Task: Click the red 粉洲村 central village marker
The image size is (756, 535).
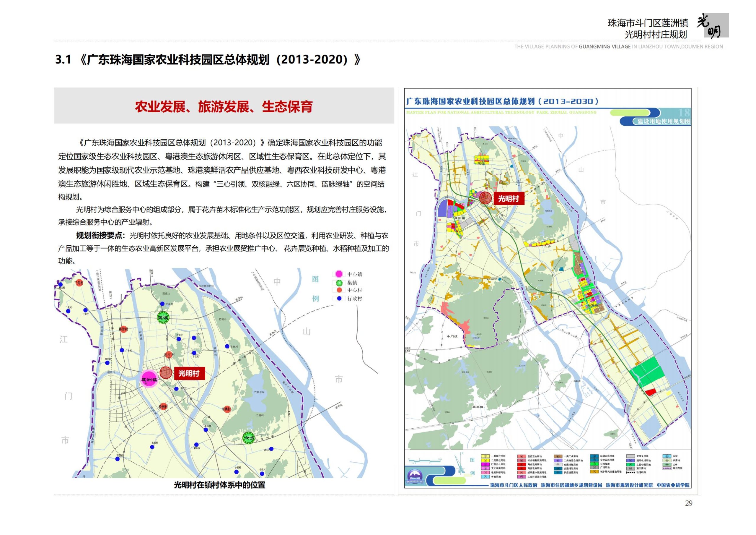Action: pos(163,406)
